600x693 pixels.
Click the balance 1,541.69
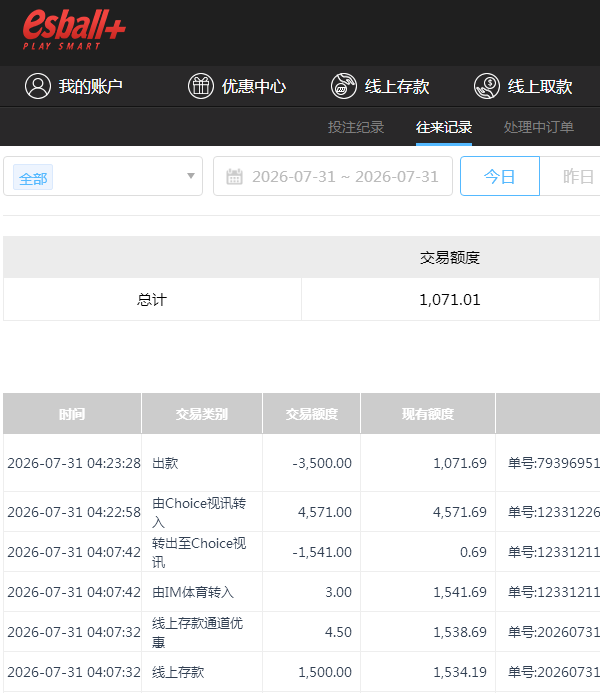460,592
